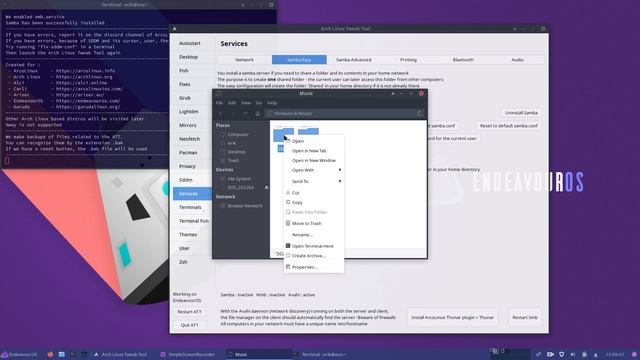640x360 pixels.
Task: Click Move to Trash in context menu
Action: tap(313, 224)
